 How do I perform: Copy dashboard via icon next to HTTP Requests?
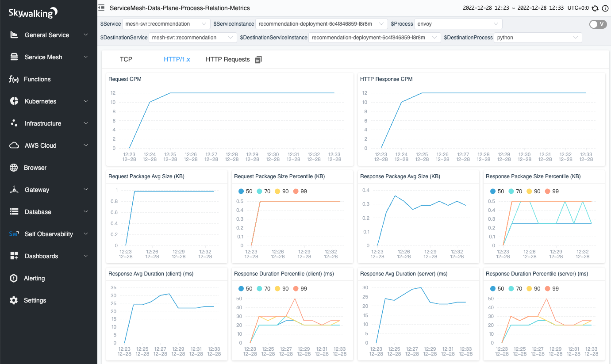coord(258,59)
